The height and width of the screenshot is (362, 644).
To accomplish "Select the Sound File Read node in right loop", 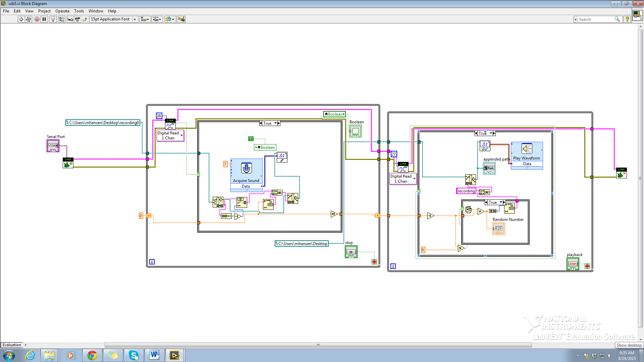I will pyautogui.click(x=485, y=146).
